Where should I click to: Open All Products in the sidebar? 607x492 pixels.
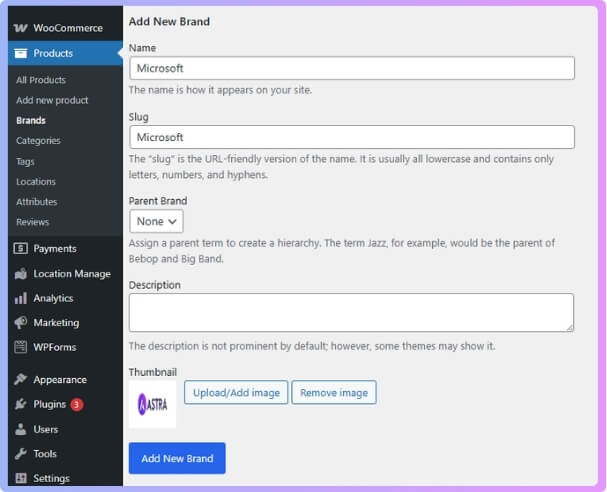click(x=41, y=80)
